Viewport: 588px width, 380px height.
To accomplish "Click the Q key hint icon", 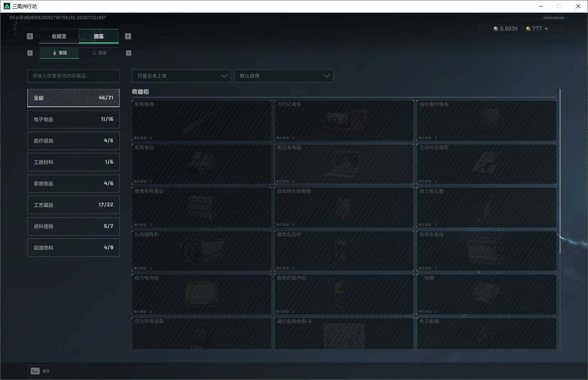I will pos(30,36).
